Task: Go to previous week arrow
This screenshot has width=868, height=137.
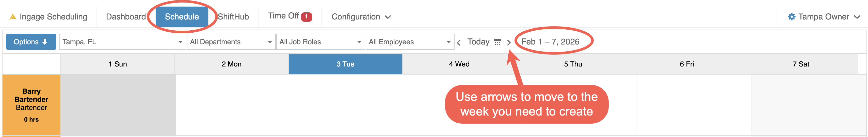Action: point(459,42)
